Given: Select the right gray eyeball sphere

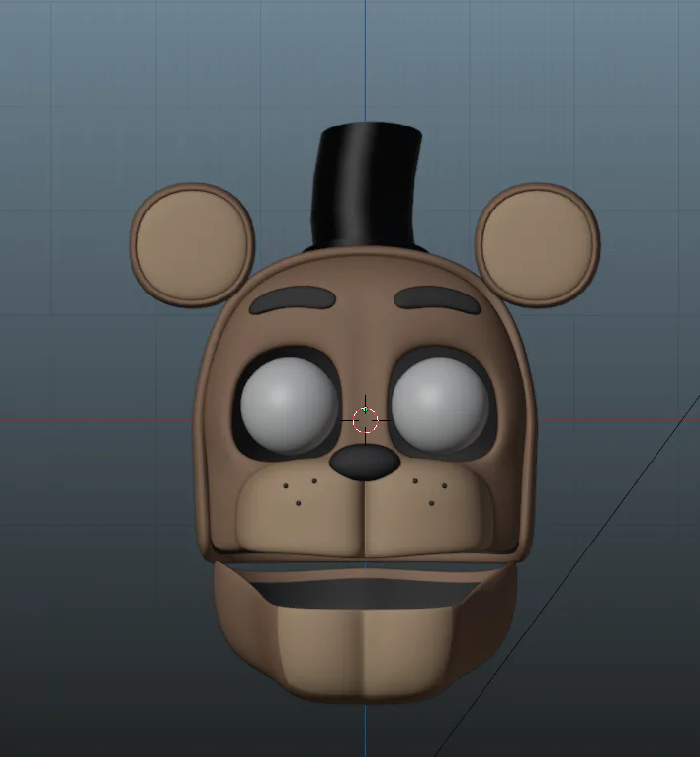Looking at the screenshot, I should click(440, 405).
